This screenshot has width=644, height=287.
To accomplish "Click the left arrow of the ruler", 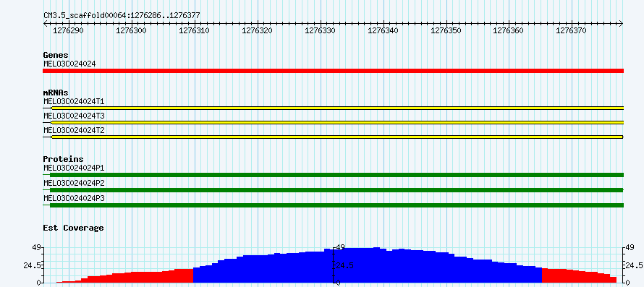I will tap(46, 24).
